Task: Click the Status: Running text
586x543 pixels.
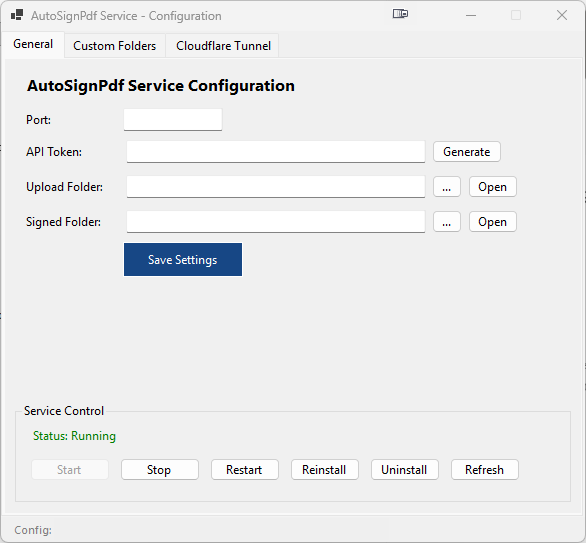Action: [74, 436]
